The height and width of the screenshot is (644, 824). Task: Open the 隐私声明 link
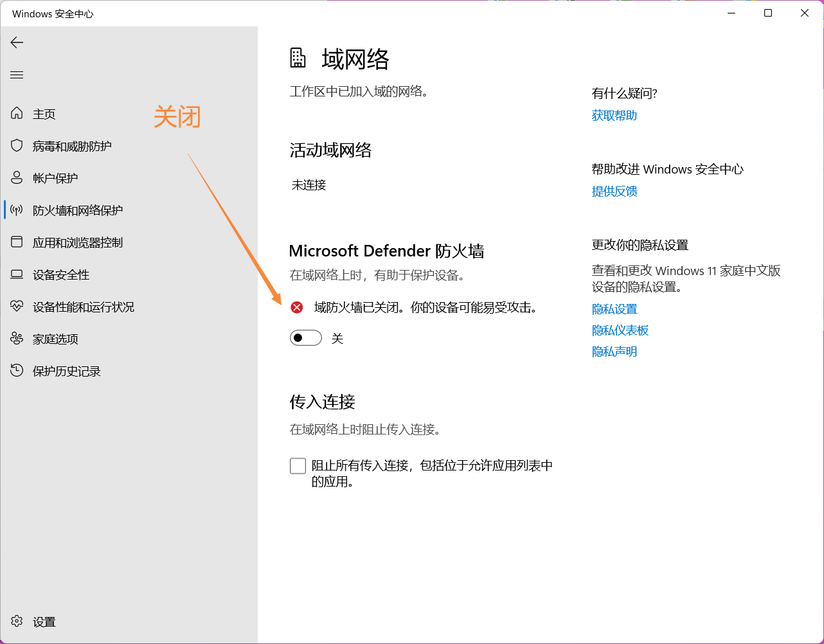[x=614, y=352]
